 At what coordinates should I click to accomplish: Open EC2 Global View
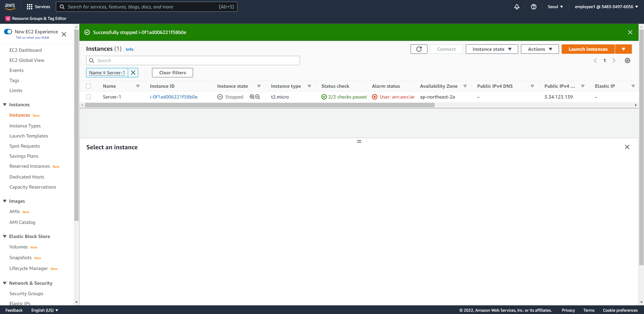27,60
